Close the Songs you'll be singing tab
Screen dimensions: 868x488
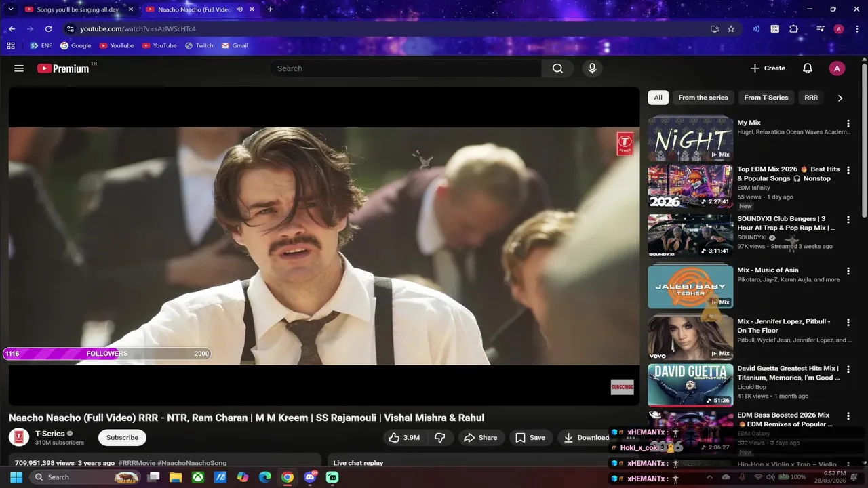(x=130, y=9)
